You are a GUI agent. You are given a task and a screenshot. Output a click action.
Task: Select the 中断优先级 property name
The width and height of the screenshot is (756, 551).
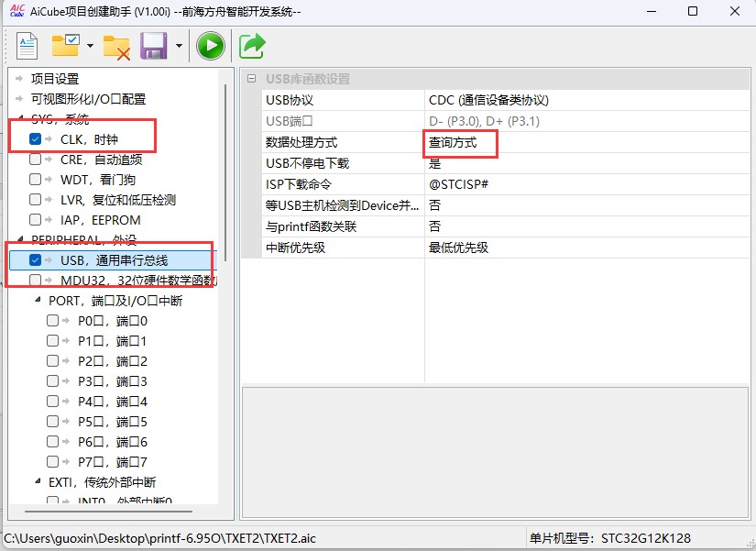coord(296,248)
